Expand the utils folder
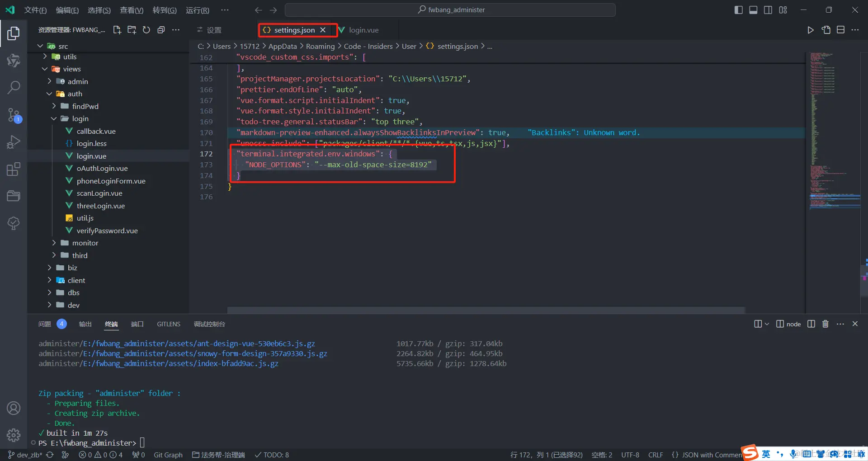This screenshot has height=461, width=868. [x=45, y=56]
